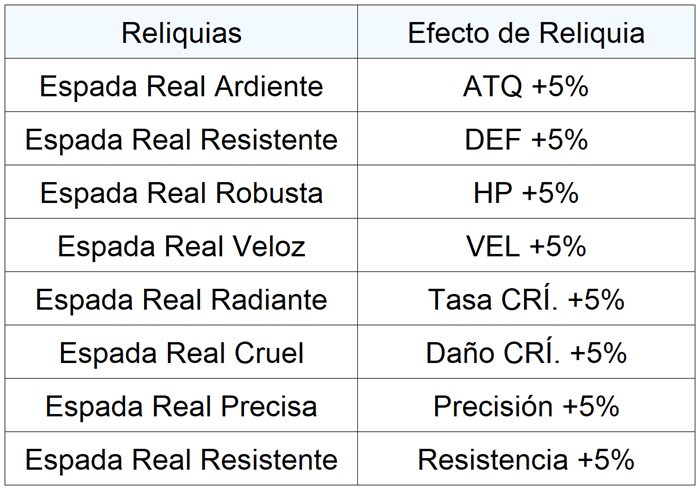Select the Espada Real Cruel cell
The width and height of the screenshot is (700, 490).
click(x=181, y=353)
